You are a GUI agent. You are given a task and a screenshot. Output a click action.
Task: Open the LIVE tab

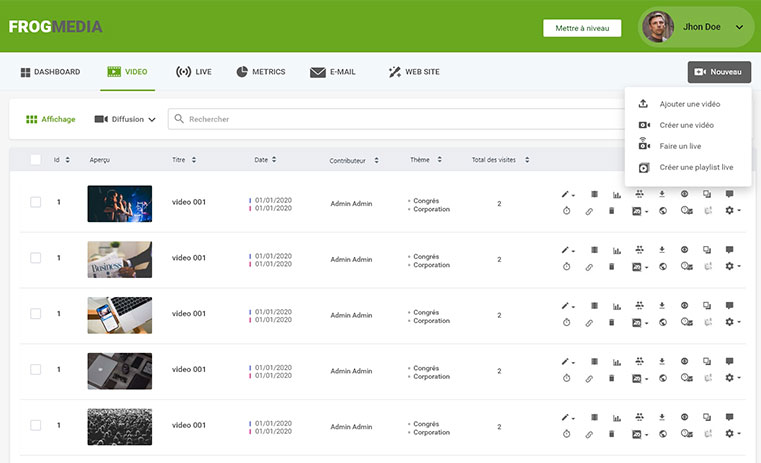pos(194,72)
